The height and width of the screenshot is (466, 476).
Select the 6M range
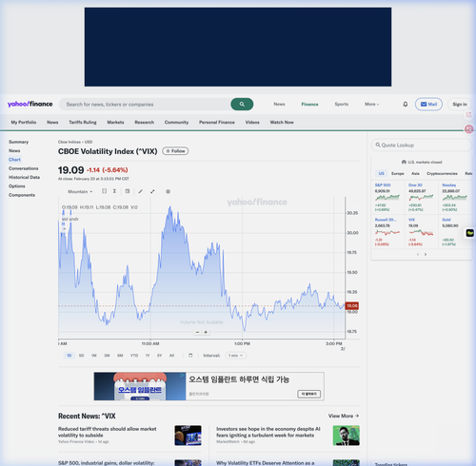[120, 356]
